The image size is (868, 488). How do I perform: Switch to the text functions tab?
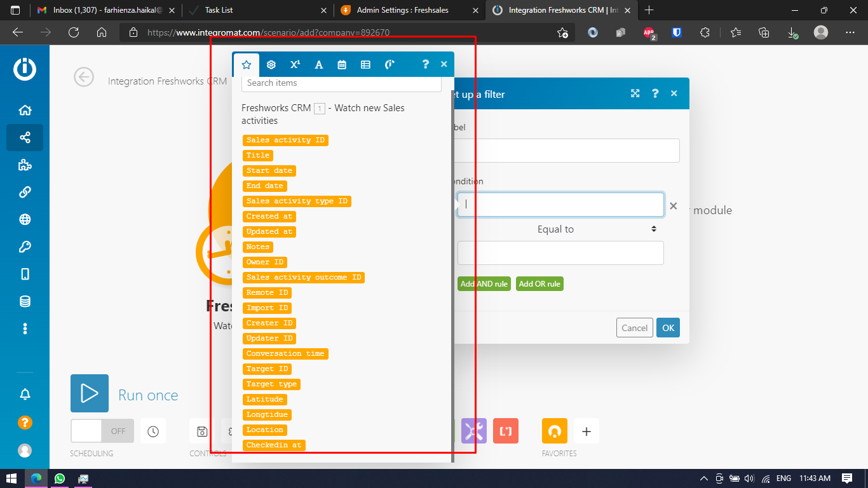click(x=319, y=64)
